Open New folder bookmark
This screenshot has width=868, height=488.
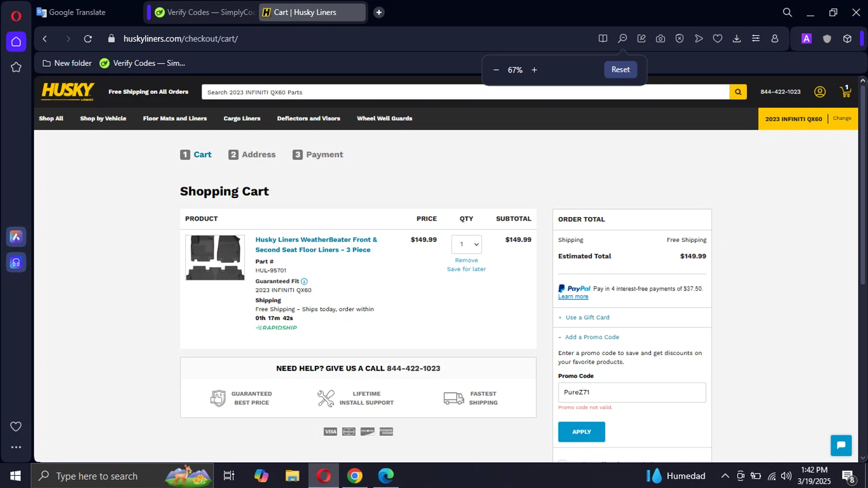[67, 63]
